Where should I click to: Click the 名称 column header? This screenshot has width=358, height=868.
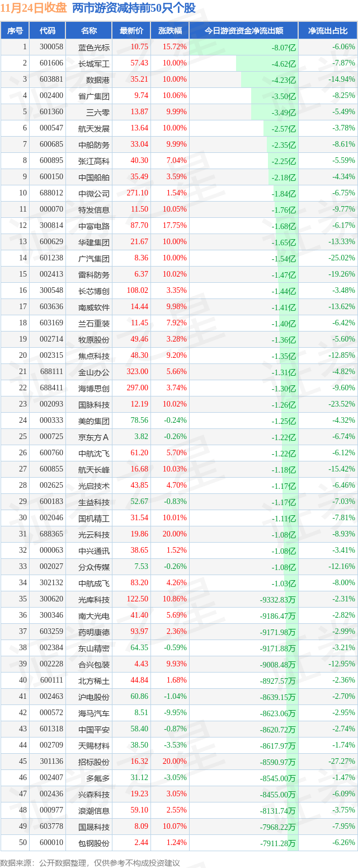point(88,31)
